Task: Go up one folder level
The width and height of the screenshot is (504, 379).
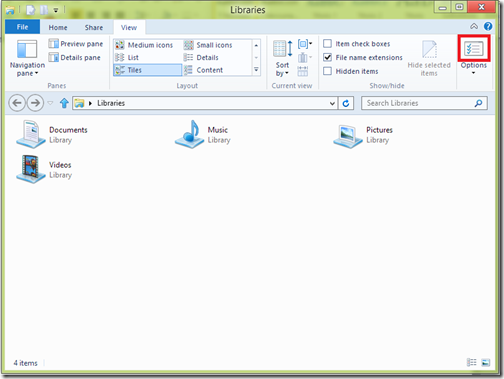Action: pos(64,103)
